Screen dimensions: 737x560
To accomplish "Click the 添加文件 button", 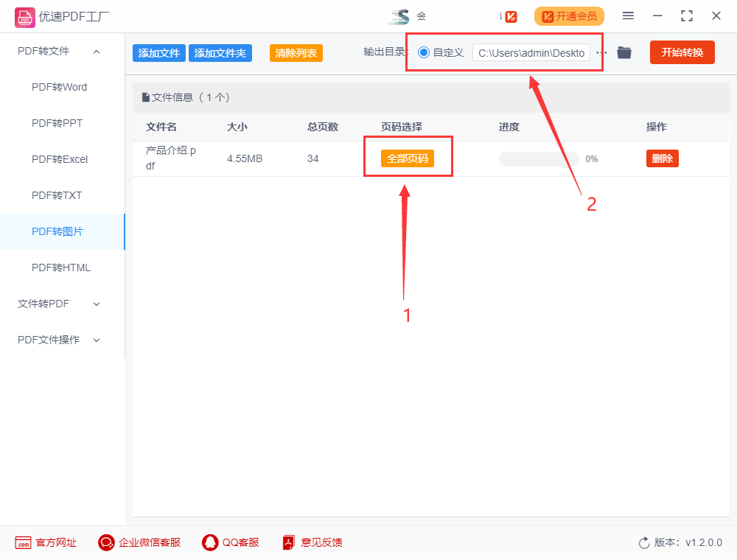I will click(159, 53).
